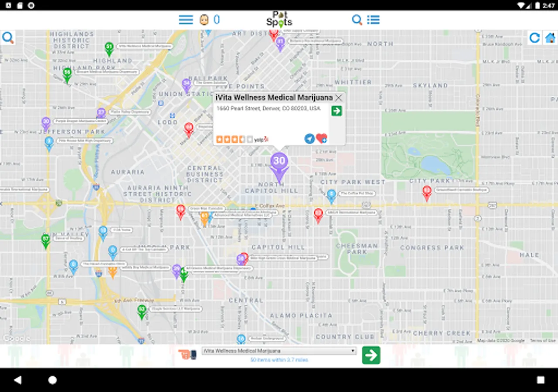The height and width of the screenshot is (392, 558).
Task: Switch to list view icon
Action: pos(373,20)
